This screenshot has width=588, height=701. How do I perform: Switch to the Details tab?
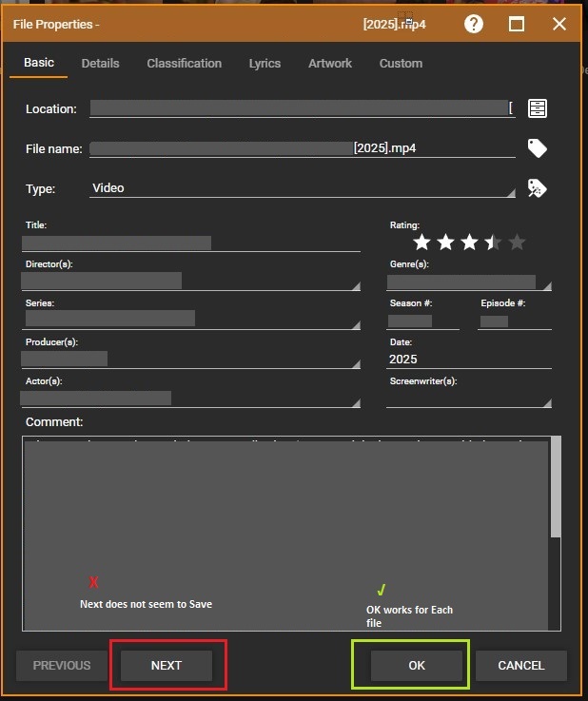point(100,64)
